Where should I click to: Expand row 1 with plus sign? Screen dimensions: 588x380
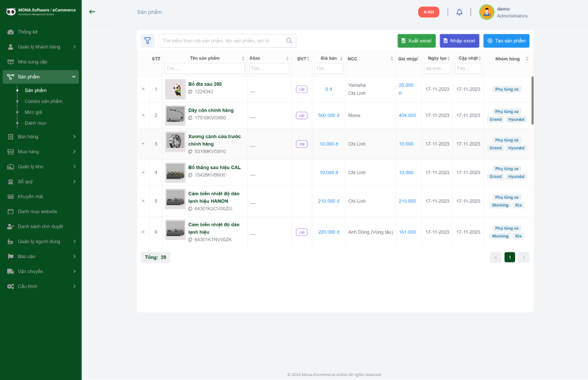(x=143, y=89)
